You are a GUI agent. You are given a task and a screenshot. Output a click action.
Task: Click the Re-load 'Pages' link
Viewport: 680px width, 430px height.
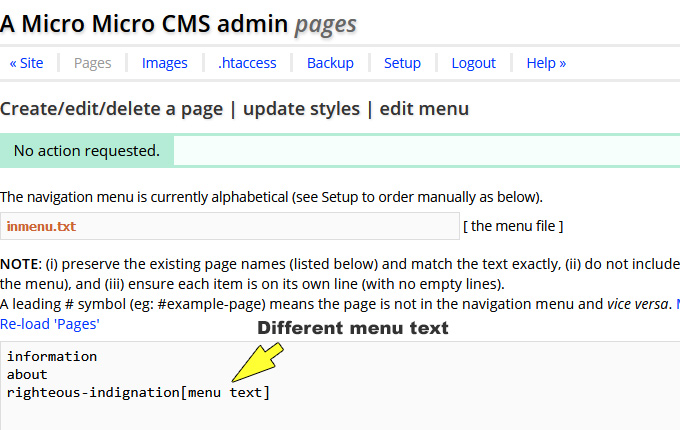(x=50, y=323)
